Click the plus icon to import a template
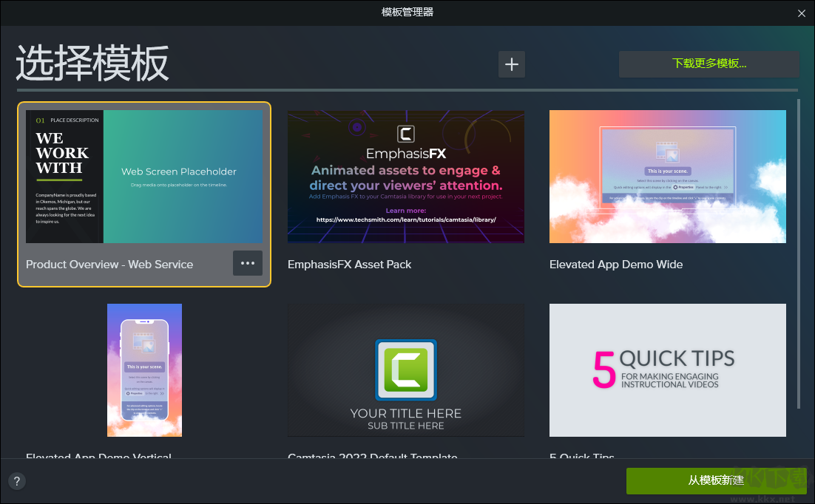Screen dimensions: 815x504 (x=511, y=64)
